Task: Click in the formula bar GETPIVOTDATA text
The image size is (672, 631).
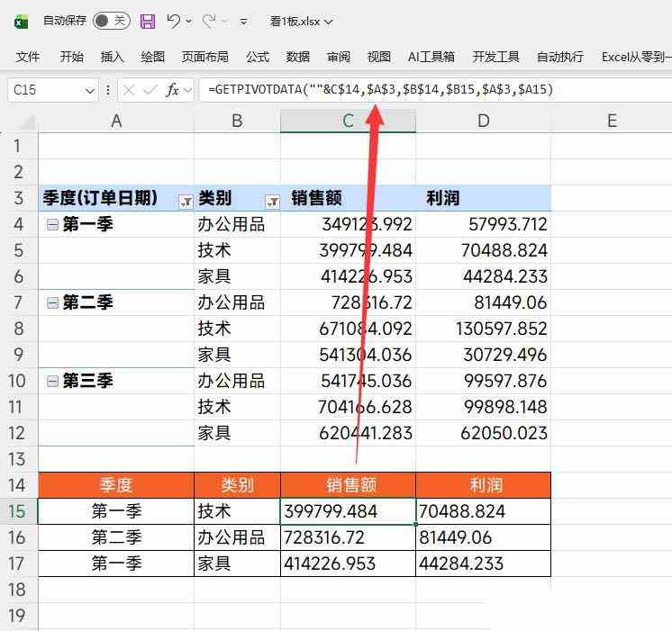Action: pyautogui.click(x=378, y=90)
